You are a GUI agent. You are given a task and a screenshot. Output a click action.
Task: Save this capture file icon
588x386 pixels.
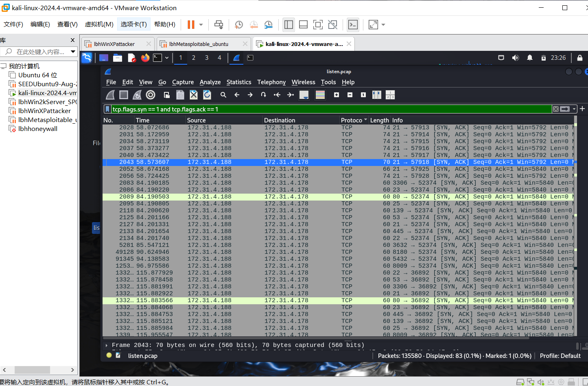pyautogui.click(x=180, y=95)
